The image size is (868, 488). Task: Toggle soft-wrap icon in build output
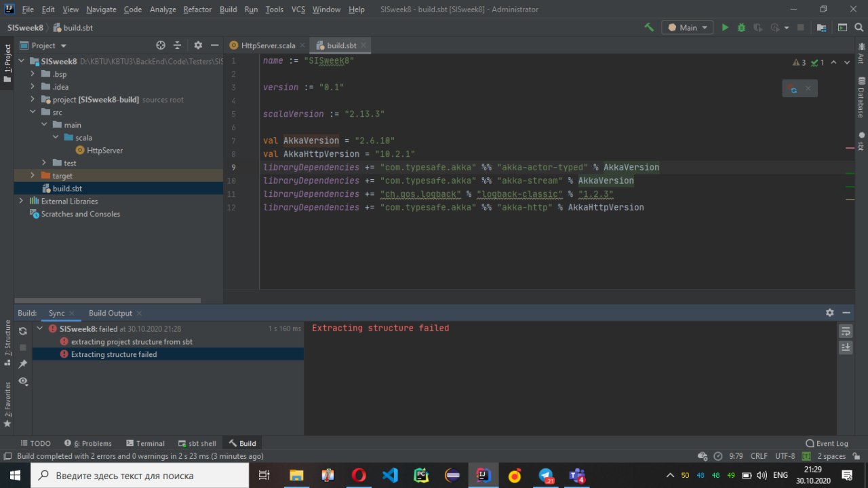click(846, 331)
